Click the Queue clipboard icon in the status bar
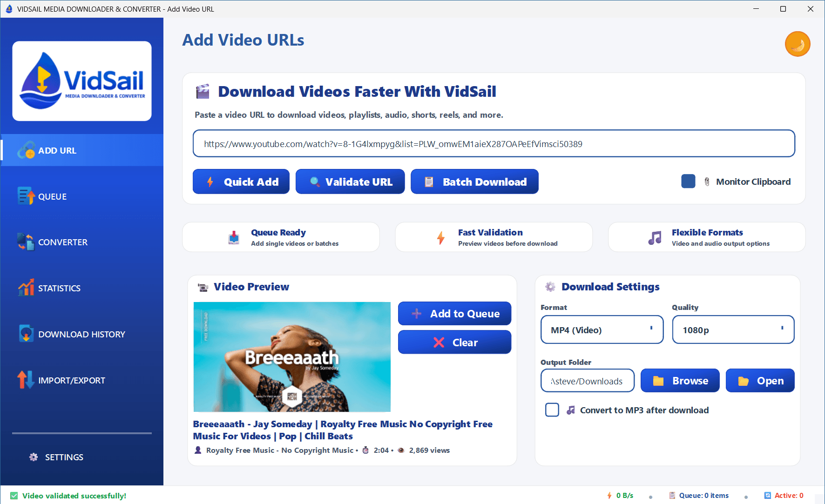 (x=672, y=496)
